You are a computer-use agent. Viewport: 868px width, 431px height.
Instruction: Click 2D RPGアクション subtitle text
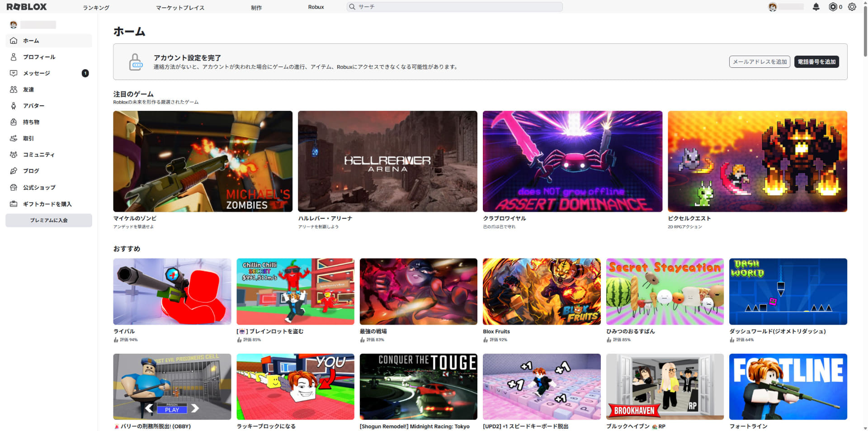684,227
